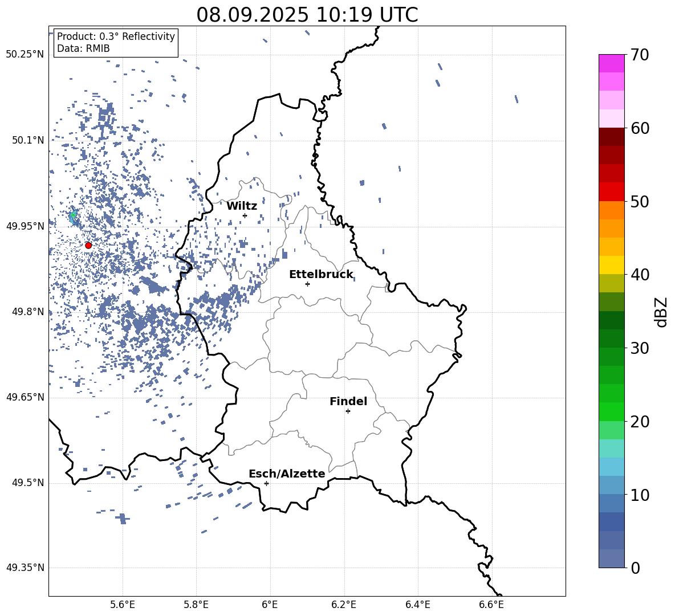
Task: Click the magenta top colorbar swatch
Action: point(611,63)
